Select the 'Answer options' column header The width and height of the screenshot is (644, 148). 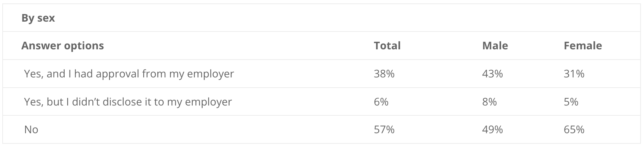tap(62, 46)
